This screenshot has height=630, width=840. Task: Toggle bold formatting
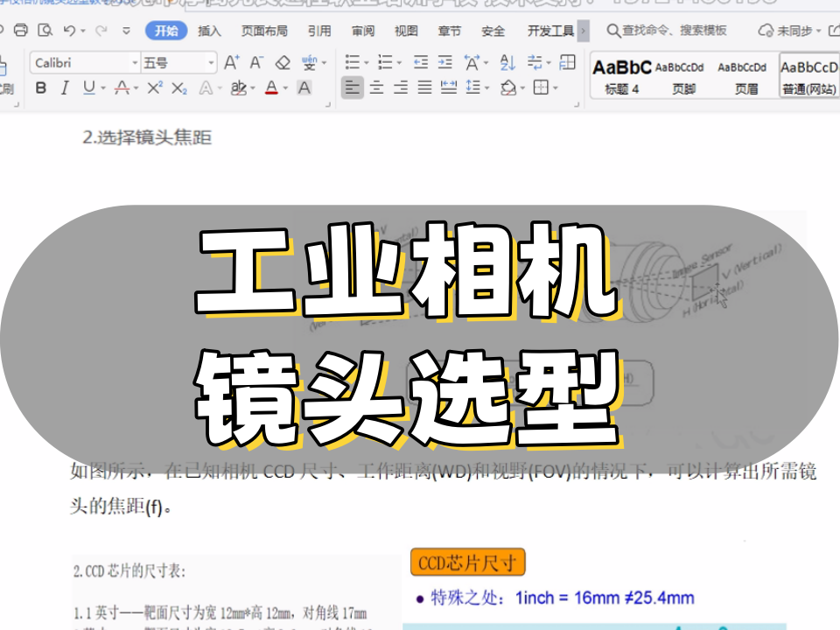click(41, 87)
